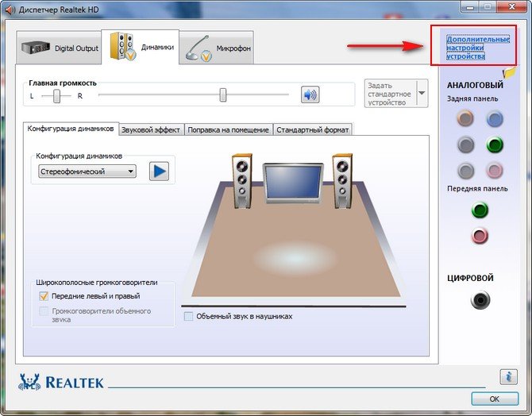This screenshot has width=532, height=416.
Task: Toggle surround sound in headphones checkbox
Action: coord(188,316)
